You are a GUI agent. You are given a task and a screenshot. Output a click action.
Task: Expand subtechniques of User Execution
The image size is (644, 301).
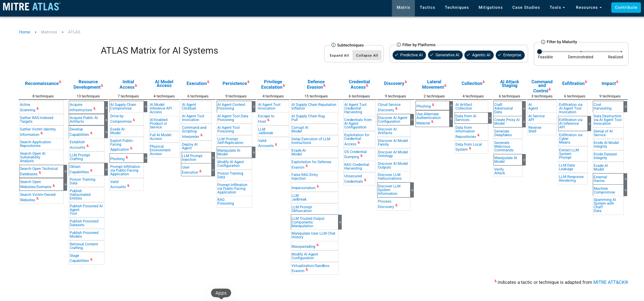[213, 170]
